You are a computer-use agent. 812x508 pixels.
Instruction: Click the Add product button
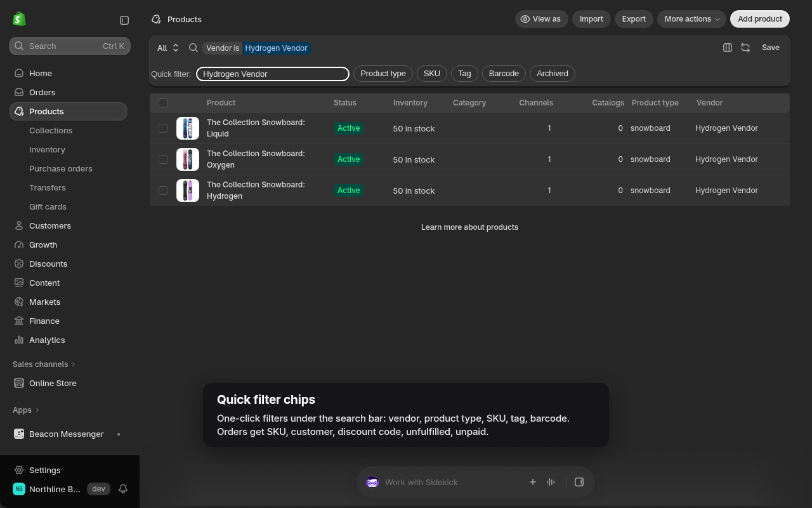coord(760,19)
